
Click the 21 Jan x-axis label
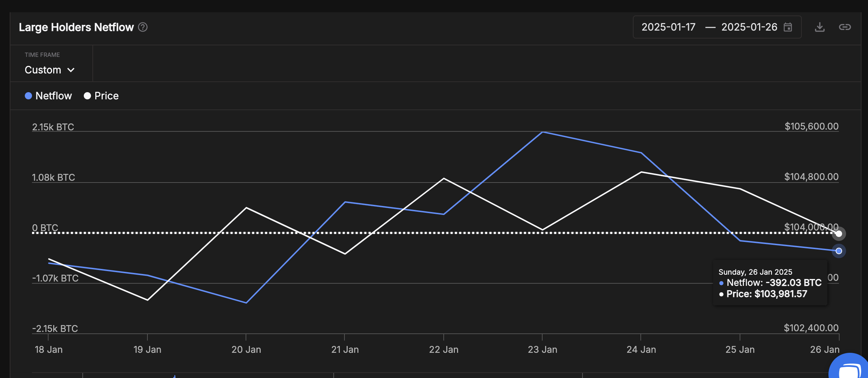pos(345,350)
